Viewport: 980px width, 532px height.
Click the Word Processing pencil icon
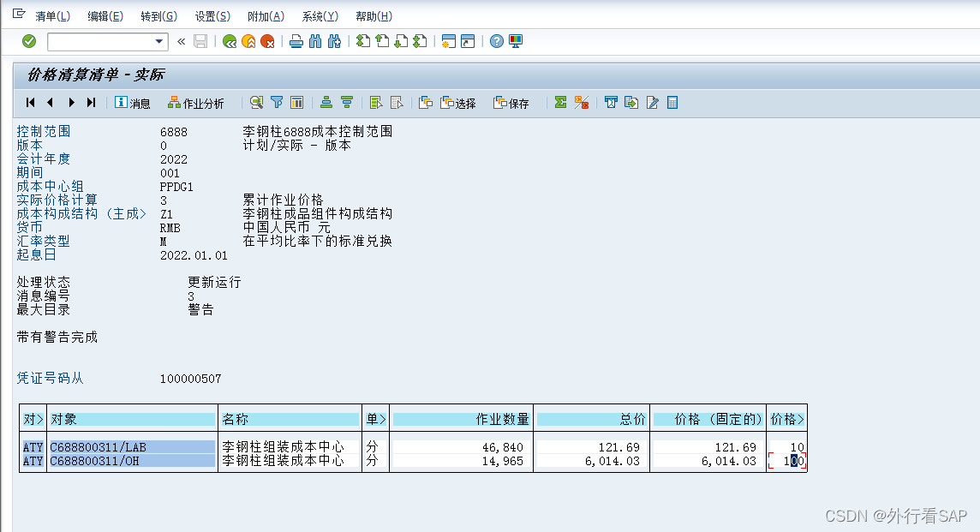tap(652, 103)
